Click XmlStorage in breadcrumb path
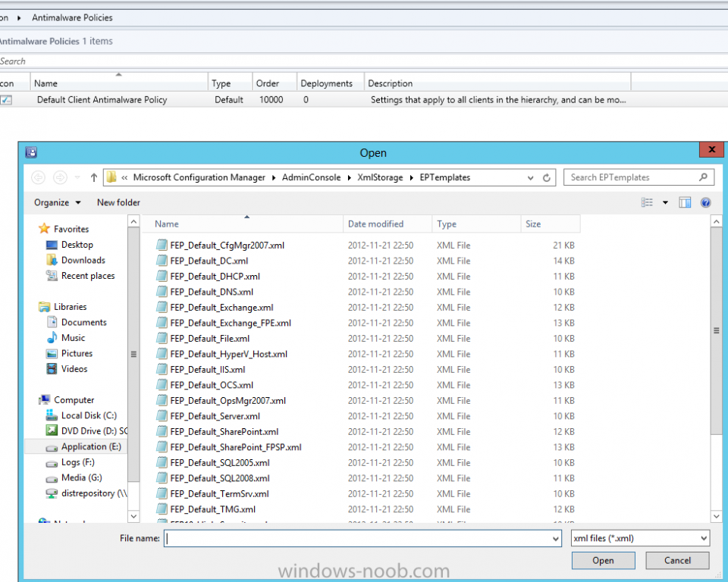Viewport: 728px width, 582px height. pos(380,177)
